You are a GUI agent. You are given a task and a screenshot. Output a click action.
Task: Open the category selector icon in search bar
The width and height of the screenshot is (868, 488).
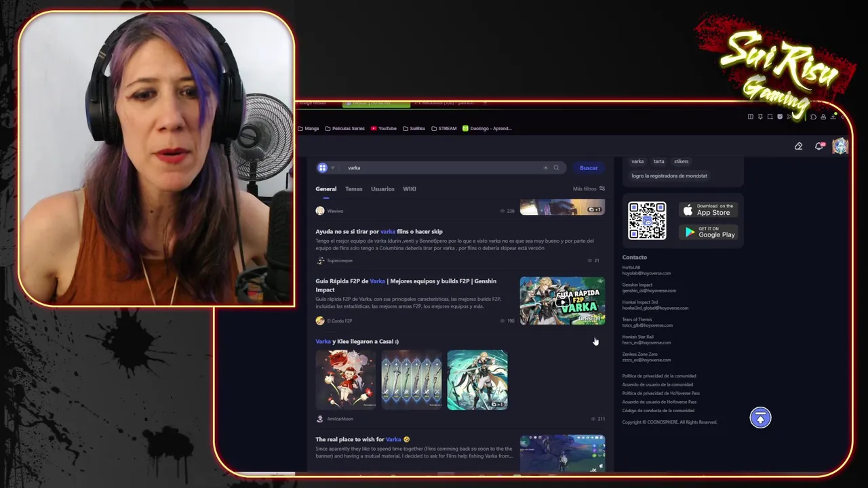[x=323, y=168]
